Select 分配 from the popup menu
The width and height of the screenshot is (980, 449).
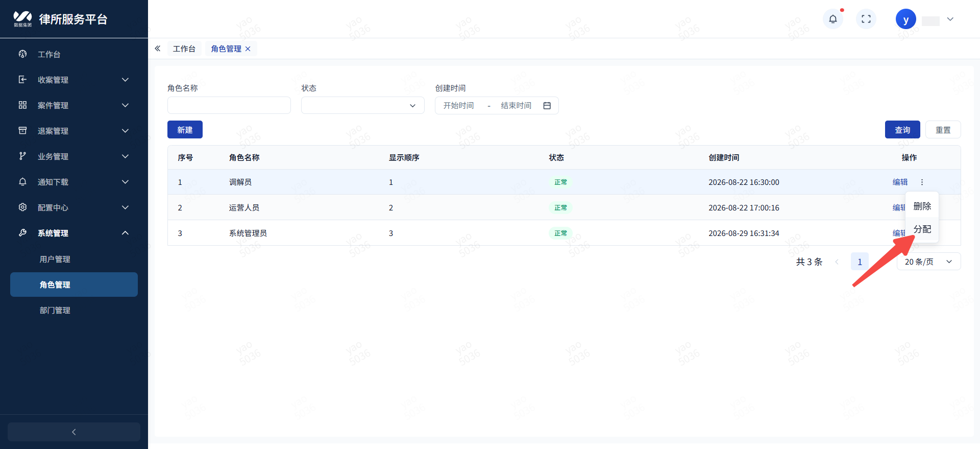click(x=922, y=229)
